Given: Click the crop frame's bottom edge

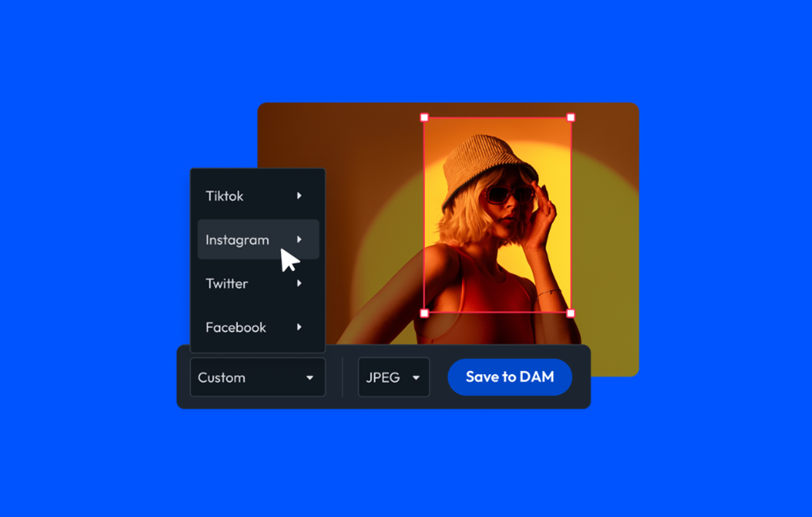Looking at the screenshot, I should pos(495,312).
